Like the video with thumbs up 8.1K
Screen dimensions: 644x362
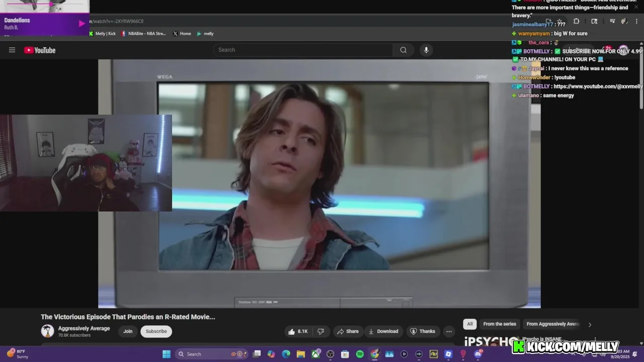click(298, 331)
